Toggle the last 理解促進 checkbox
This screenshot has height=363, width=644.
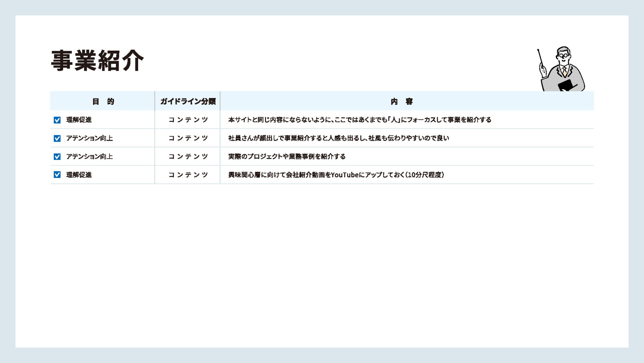pyautogui.click(x=57, y=175)
